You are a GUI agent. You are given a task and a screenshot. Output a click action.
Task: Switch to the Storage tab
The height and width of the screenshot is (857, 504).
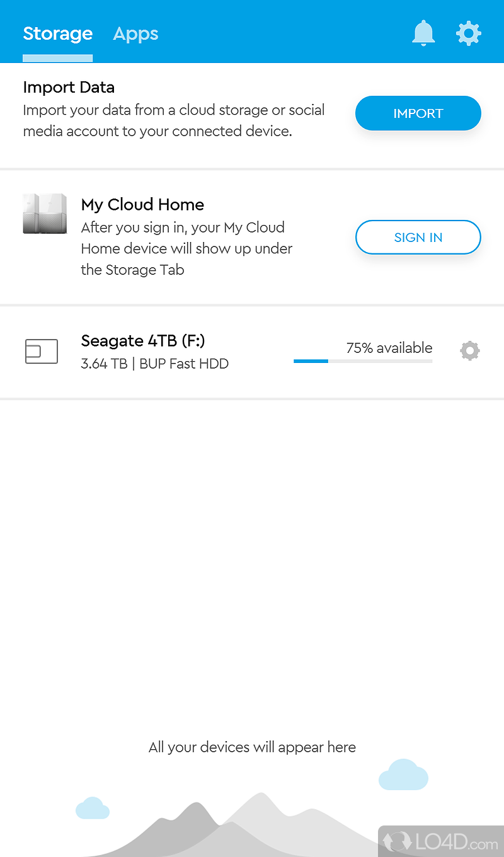[57, 34]
